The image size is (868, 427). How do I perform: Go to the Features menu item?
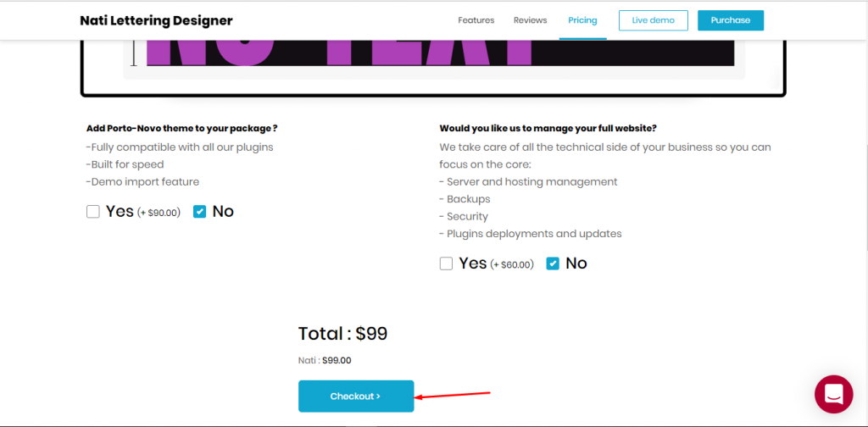click(476, 20)
